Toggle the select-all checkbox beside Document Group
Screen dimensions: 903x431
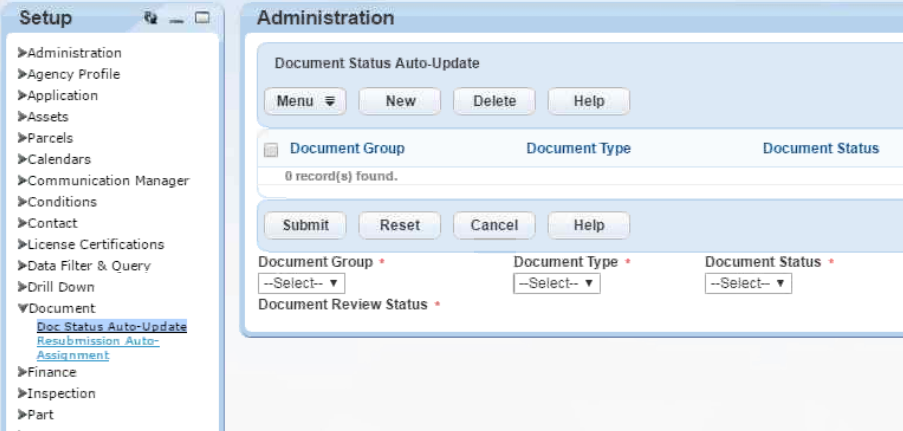[x=270, y=149]
